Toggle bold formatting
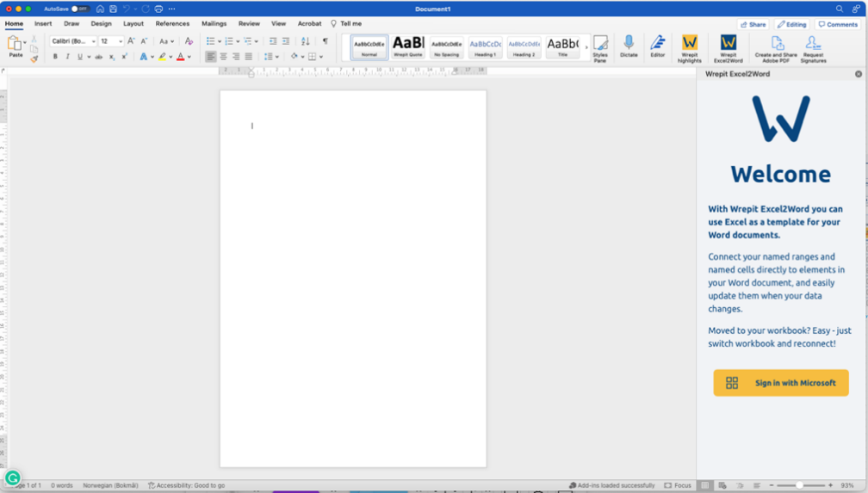The image size is (868, 493). coord(55,57)
